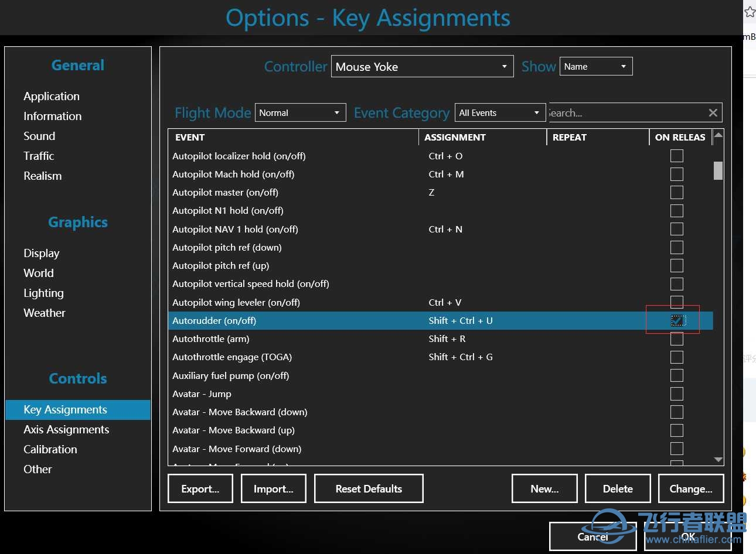
Task: Tick On Release for Autopilot master
Action: pyautogui.click(x=677, y=192)
